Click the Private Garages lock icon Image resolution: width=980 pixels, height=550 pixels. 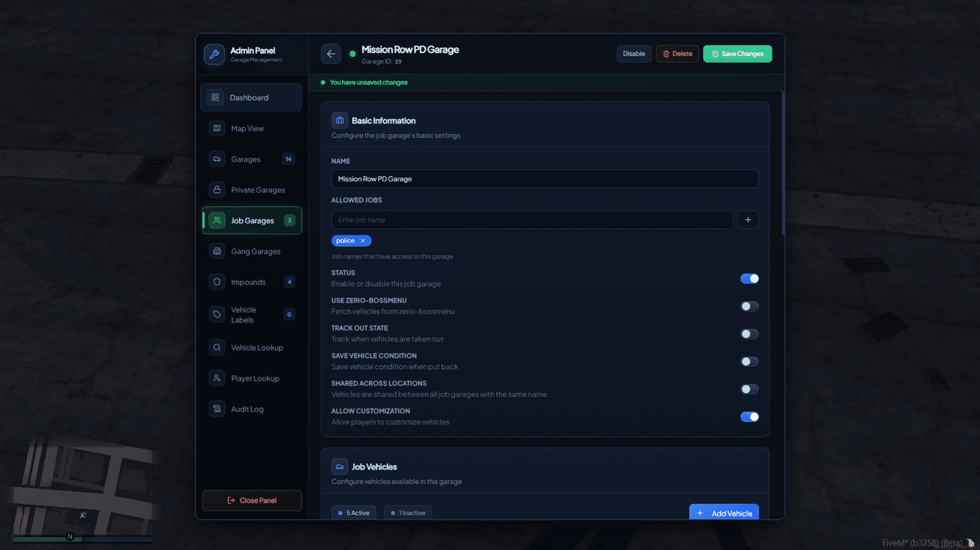tap(217, 190)
